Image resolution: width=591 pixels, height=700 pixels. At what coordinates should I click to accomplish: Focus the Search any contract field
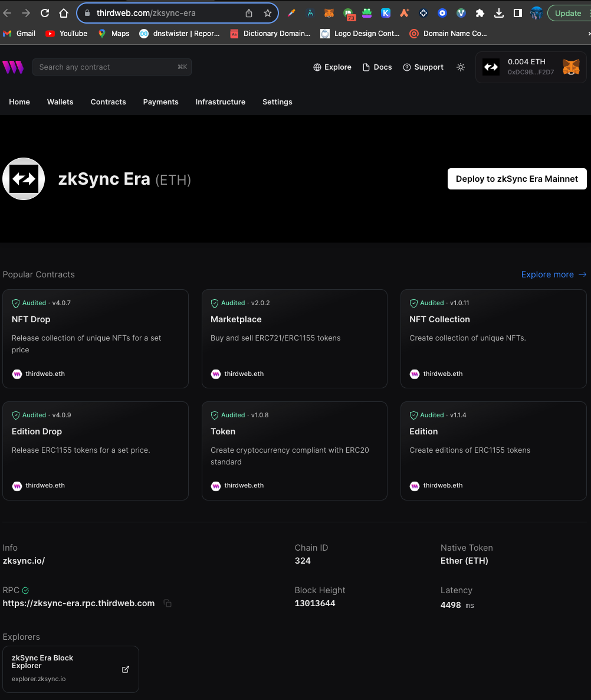(x=112, y=67)
